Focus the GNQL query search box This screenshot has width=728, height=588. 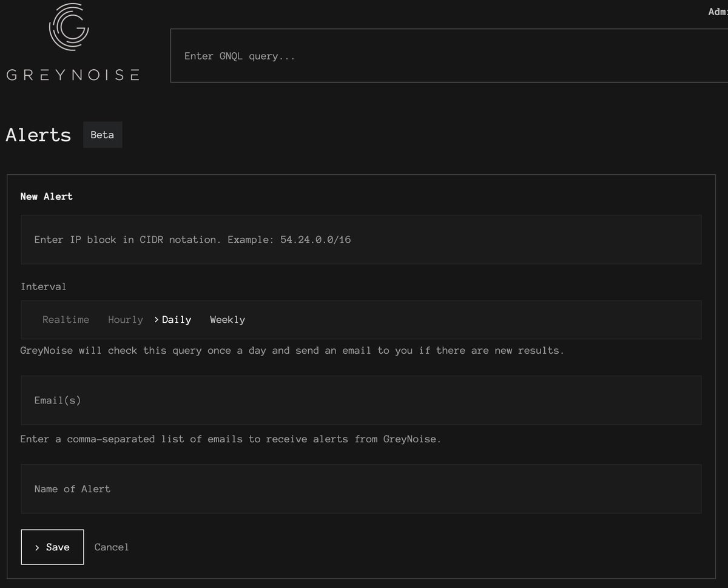coord(449,56)
